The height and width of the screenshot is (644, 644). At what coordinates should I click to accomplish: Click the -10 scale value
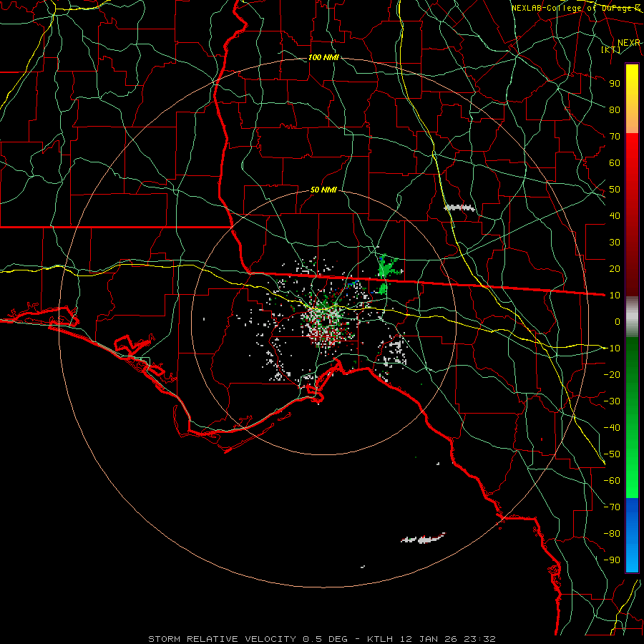coord(612,348)
